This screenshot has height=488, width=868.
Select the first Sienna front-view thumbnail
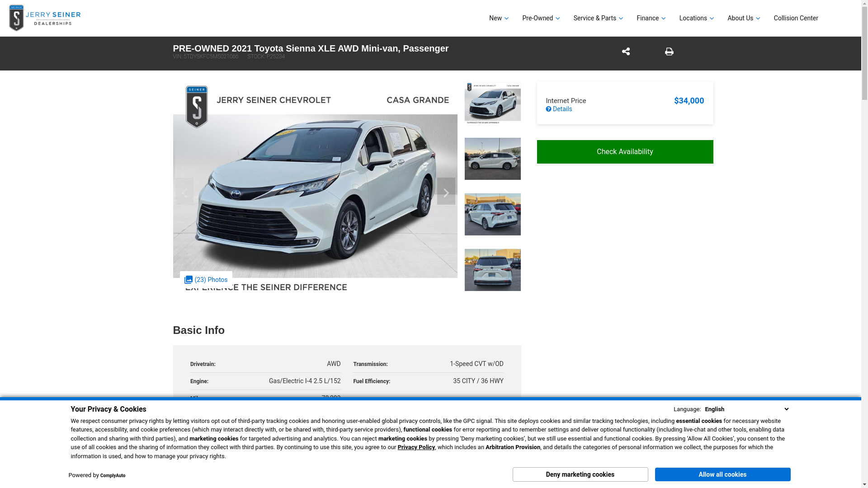coord(492,103)
